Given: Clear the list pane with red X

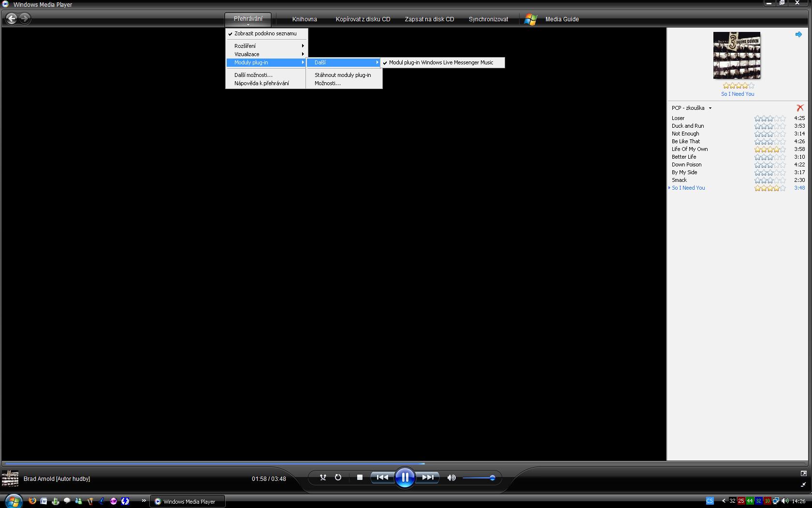Looking at the screenshot, I should point(800,108).
